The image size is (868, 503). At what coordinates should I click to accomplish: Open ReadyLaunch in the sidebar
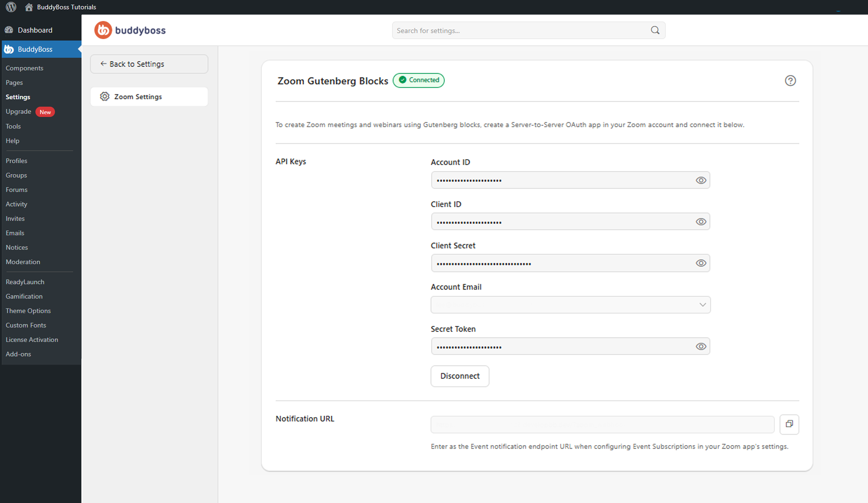point(25,282)
